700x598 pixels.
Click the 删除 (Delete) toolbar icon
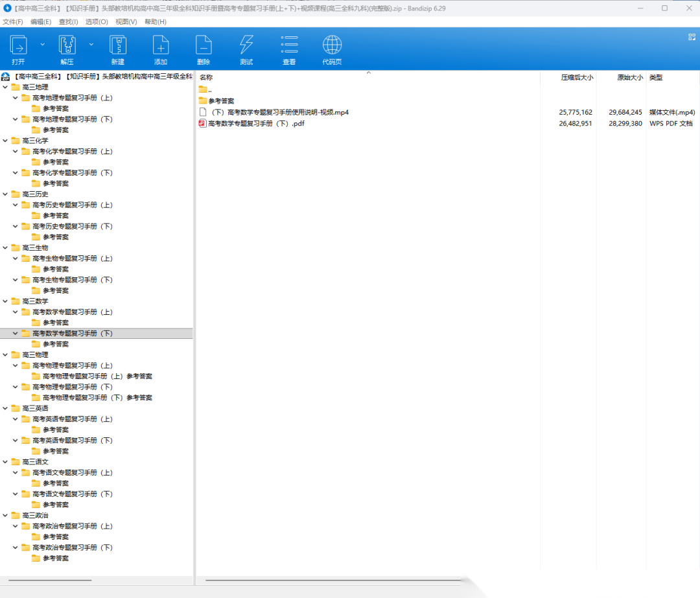[x=204, y=45]
